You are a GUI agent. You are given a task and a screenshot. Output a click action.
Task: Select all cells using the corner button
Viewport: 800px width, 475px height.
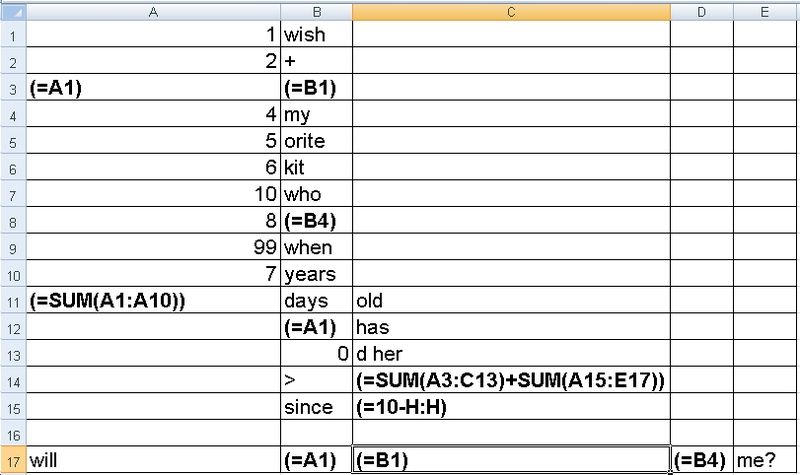(x=12, y=11)
